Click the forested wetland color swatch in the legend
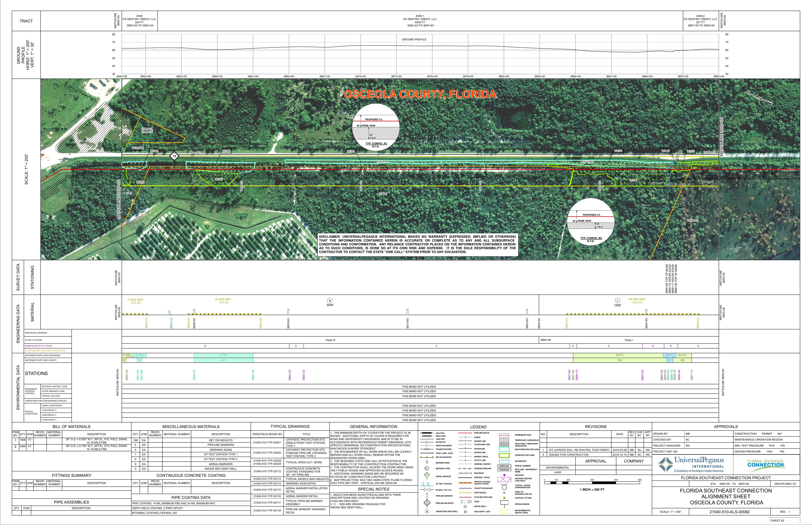Image resolution: width=812 pixels, height=525 pixels. coord(504,455)
